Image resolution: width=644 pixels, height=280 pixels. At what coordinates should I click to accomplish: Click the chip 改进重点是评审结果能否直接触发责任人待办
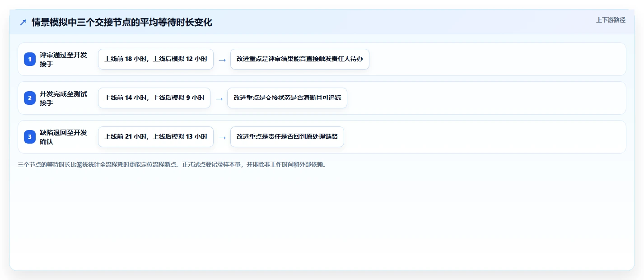coord(300,59)
